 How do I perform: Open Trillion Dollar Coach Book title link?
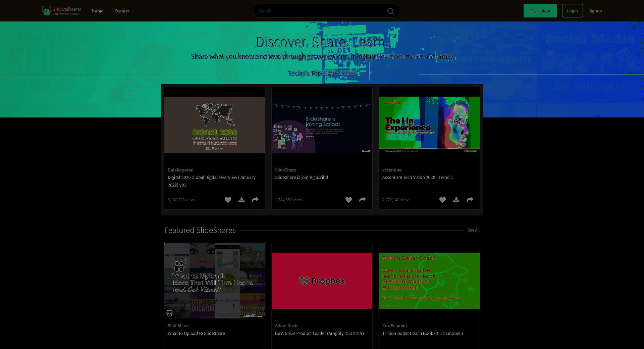coord(423,334)
